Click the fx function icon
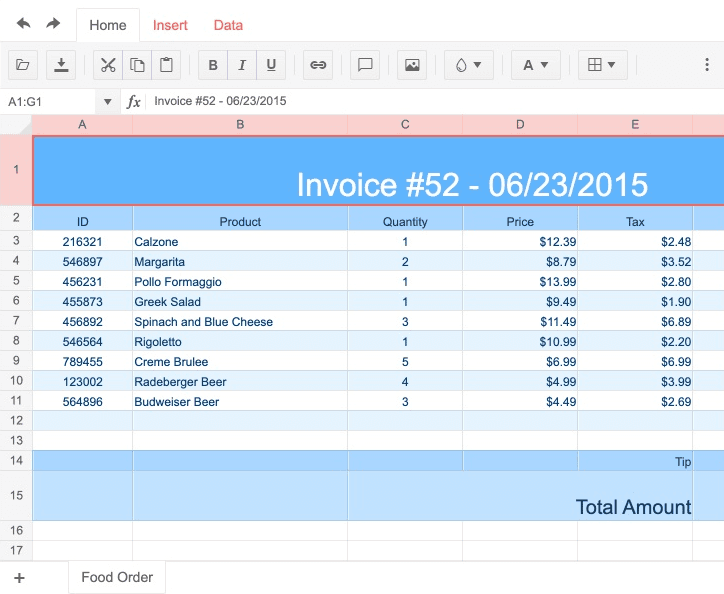 coord(133,101)
